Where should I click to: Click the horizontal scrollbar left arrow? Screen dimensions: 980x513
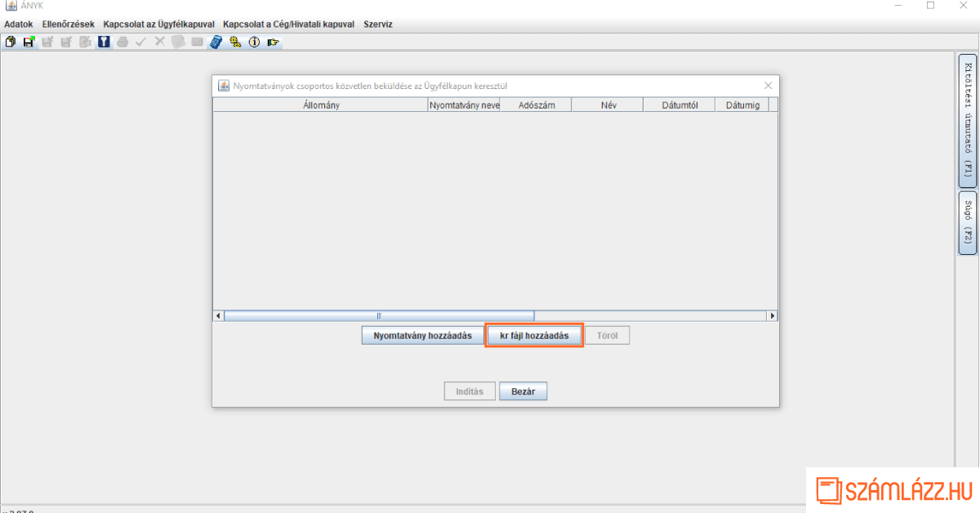[219, 316]
